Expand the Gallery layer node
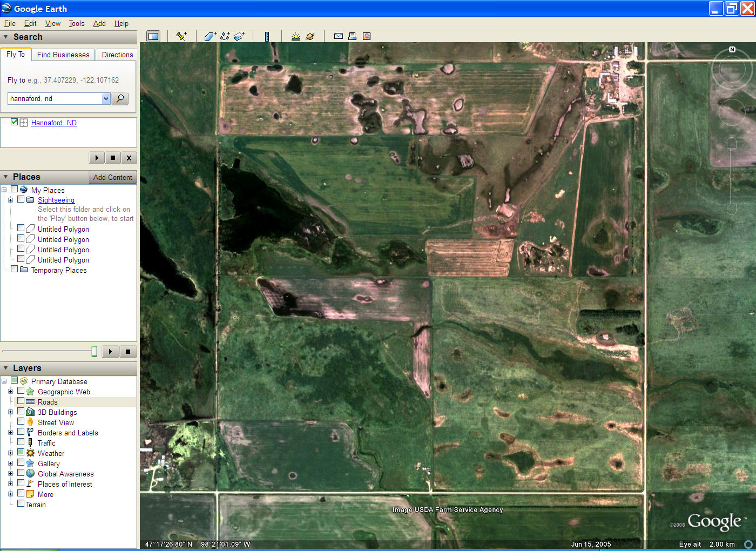 point(10,463)
